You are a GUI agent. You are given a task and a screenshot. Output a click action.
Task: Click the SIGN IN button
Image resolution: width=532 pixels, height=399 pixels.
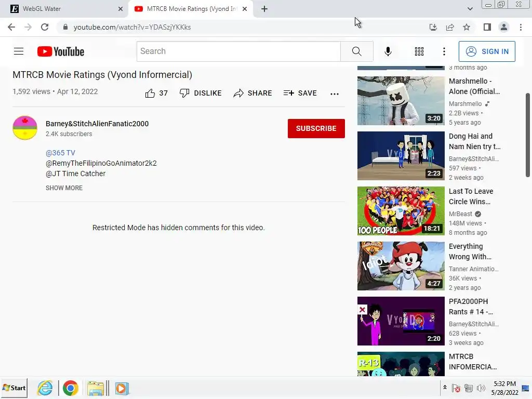tap(487, 51)
